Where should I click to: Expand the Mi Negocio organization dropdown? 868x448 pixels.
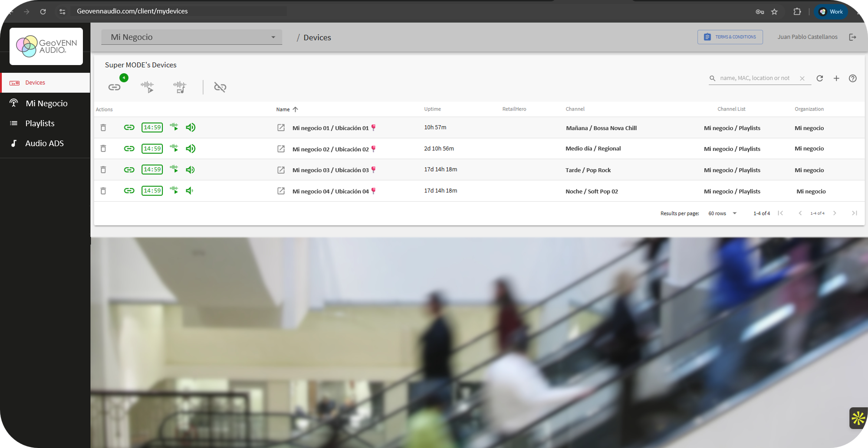click(192, 37)
